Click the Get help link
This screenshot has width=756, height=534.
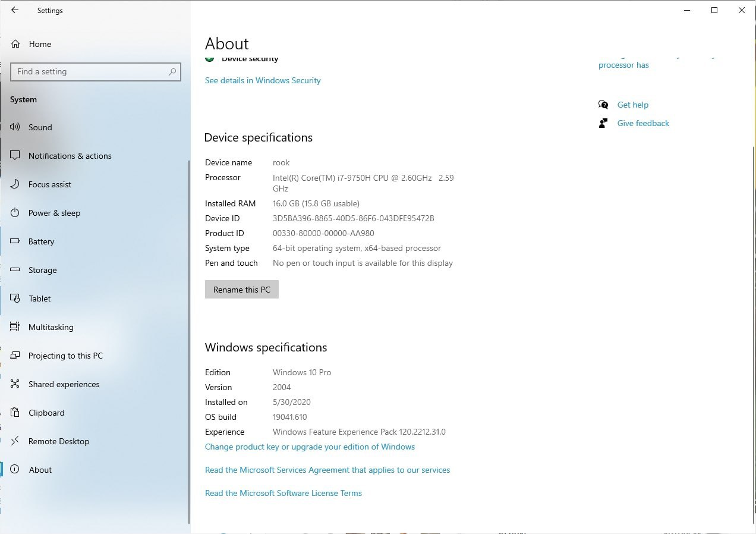[x=633, y=105]
